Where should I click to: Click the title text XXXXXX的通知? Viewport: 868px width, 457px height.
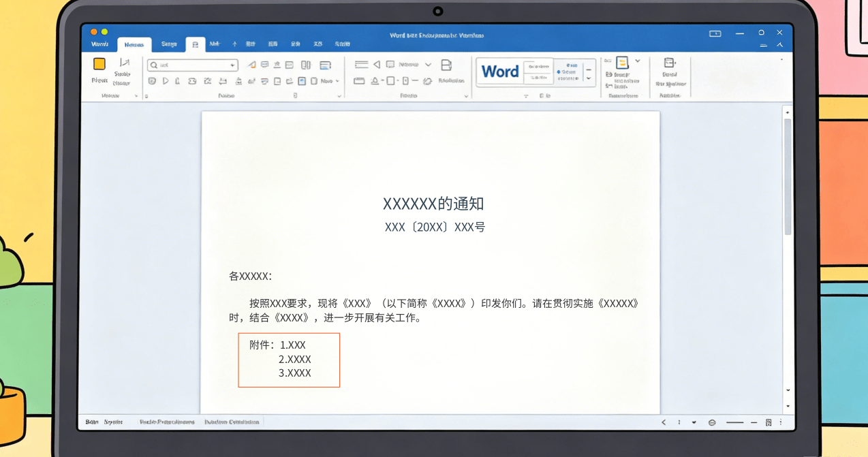tap(433, 204)
